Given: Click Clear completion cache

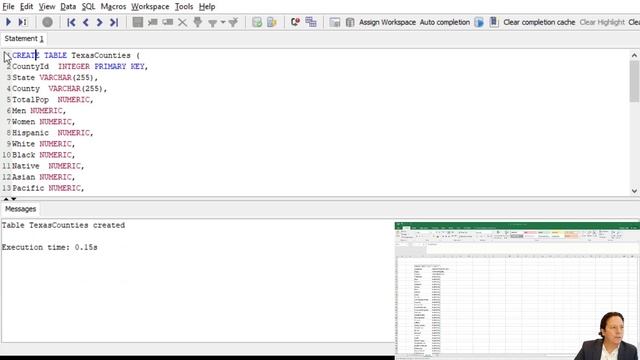Looking at the screenshot, I should coord(539,22).
